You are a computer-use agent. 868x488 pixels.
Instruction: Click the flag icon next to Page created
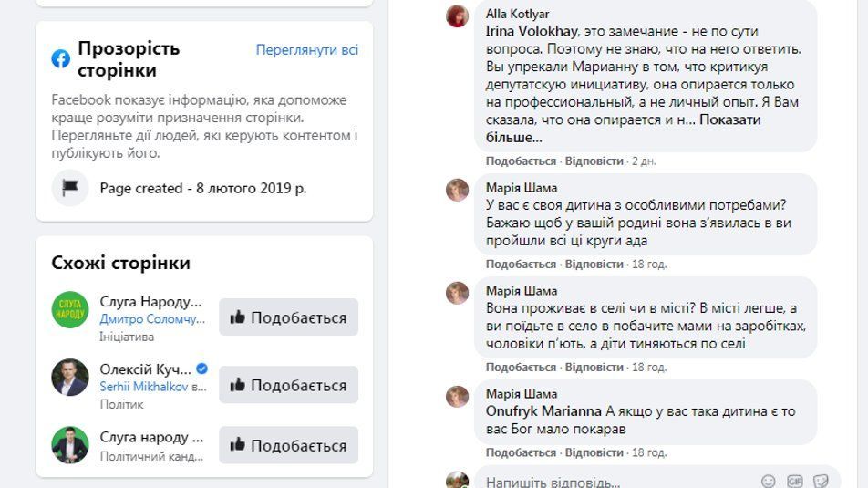pyautogui.click(x=70, y=188)
